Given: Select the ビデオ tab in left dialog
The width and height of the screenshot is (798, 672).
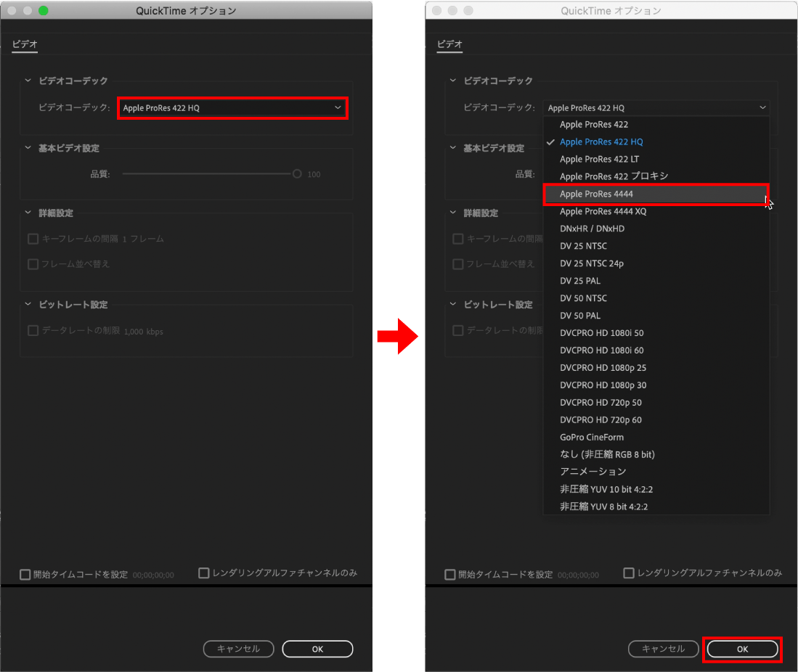Looking at the screenshot, I should pyautogui.click(x=25, y=44).
